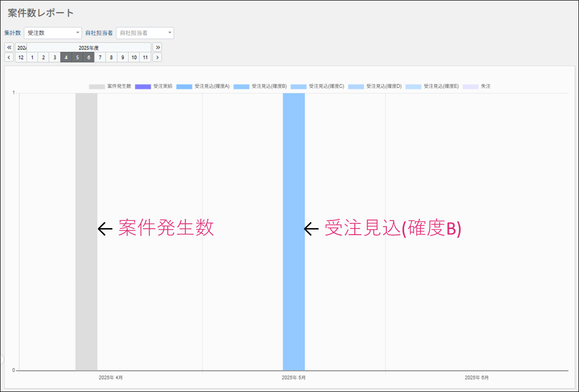Click the blue bar for 2025年 5月
This screenshot has height=392, width=579.
[294, 232]
